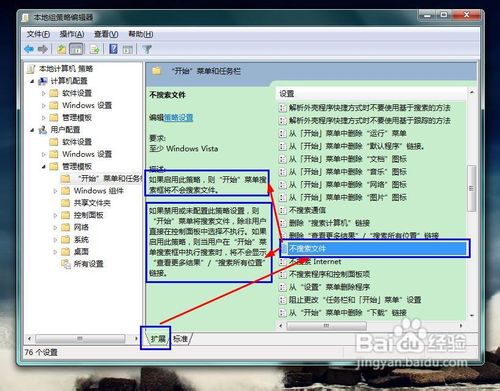Click the folder icon beside 共享文件夹
The image size is (500, 391).
66,203
